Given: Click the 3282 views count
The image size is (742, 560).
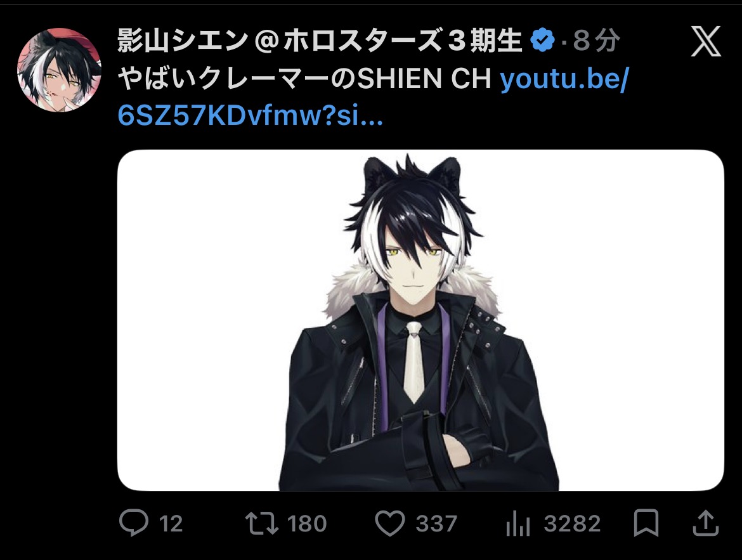Looking at the screenshot, I should pos(572,524).
